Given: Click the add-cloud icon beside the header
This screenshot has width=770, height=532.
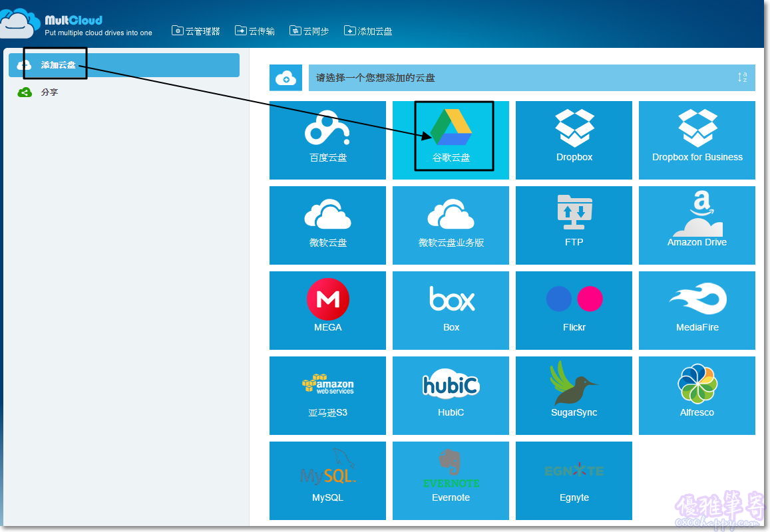Looking at the screenshot, I should tap(286, 78).
